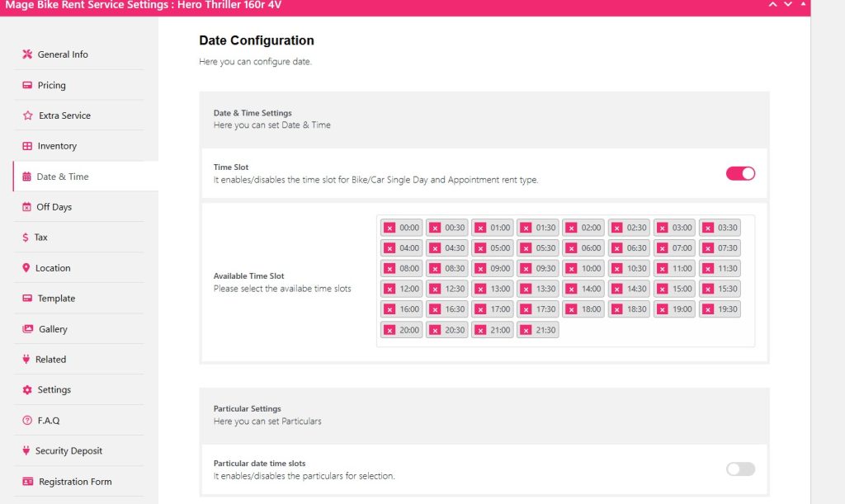Click the F.A.Q question mark icon
The height and width of the screenshot is (504, 845).
(27, 421)
